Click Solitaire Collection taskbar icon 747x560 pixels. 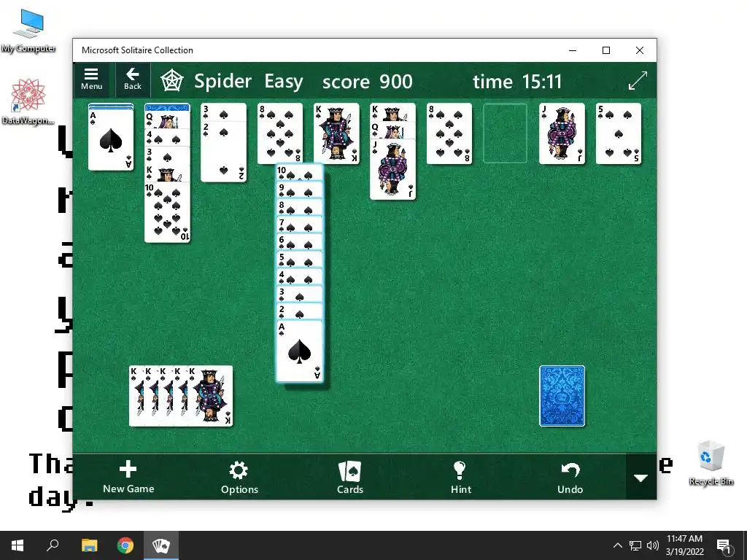pos(161,545)
